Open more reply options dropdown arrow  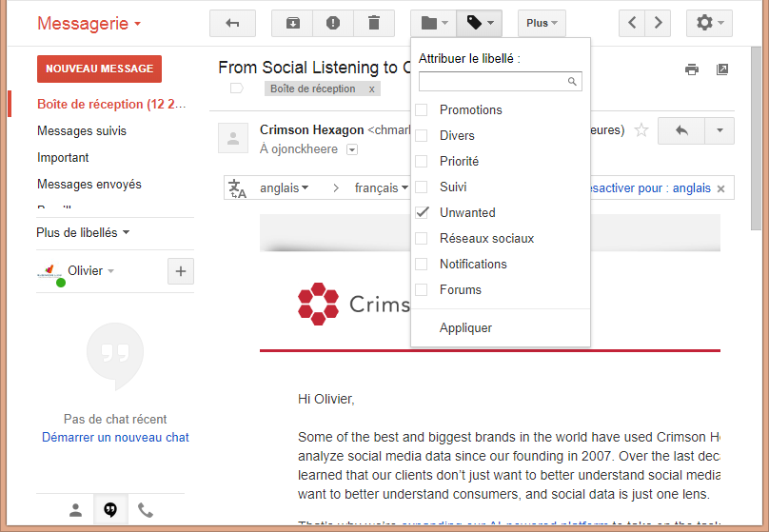pyautogui.click(x=720, y=130)
